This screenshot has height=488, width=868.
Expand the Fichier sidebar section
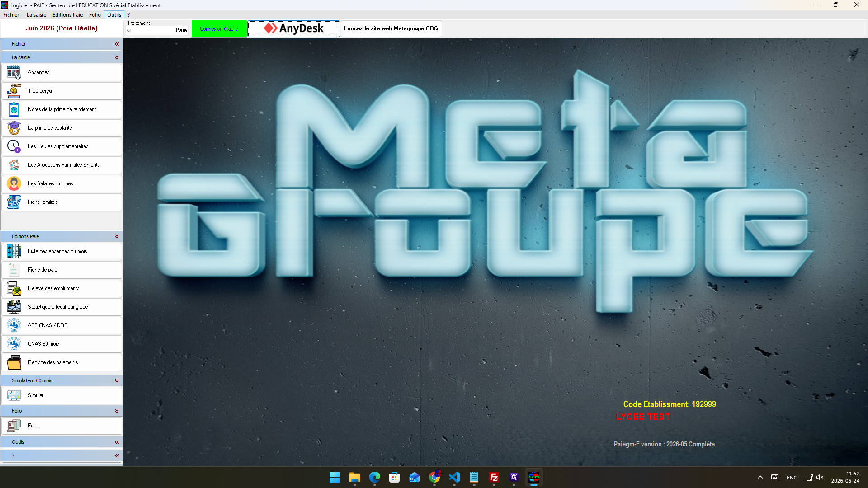[117, 44]
